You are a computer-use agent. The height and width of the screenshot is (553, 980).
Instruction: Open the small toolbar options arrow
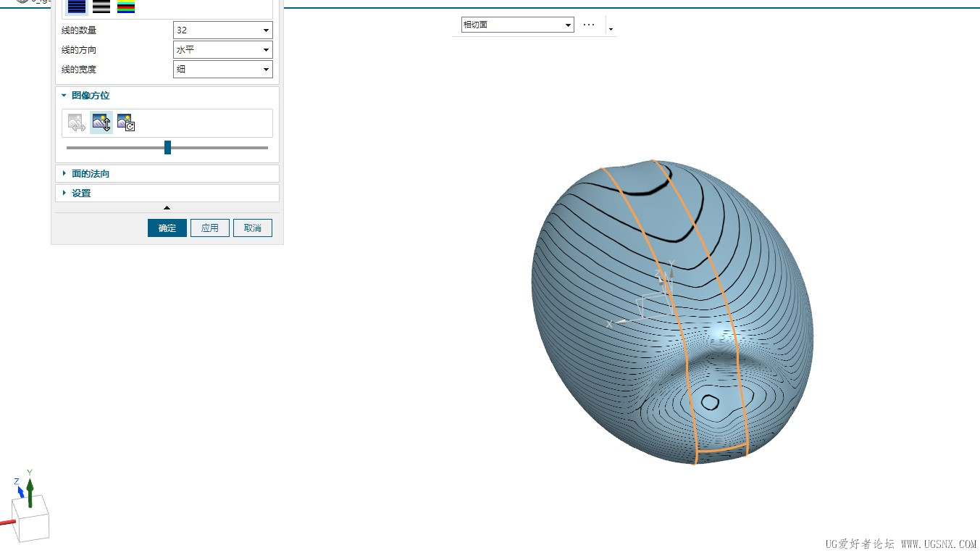(x=611, y=29)
